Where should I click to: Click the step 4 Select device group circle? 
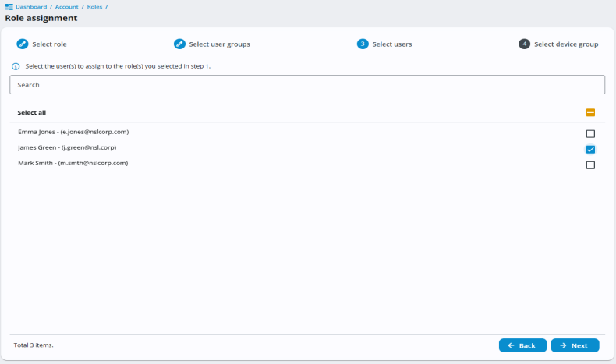point(524,44)
